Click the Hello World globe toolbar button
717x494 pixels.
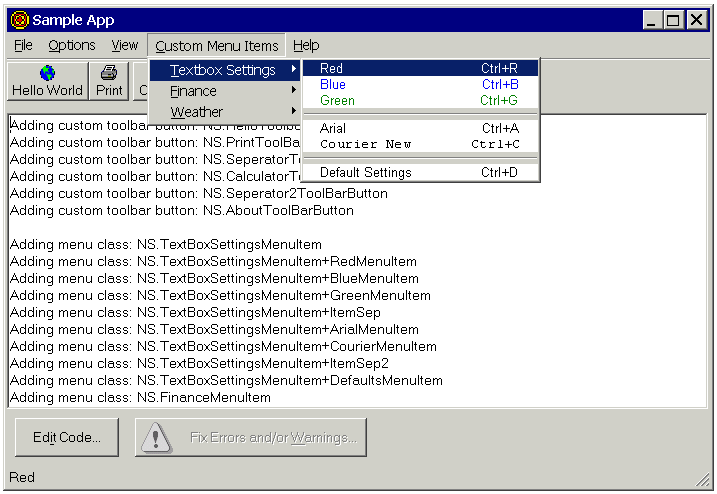click(47, 81)
